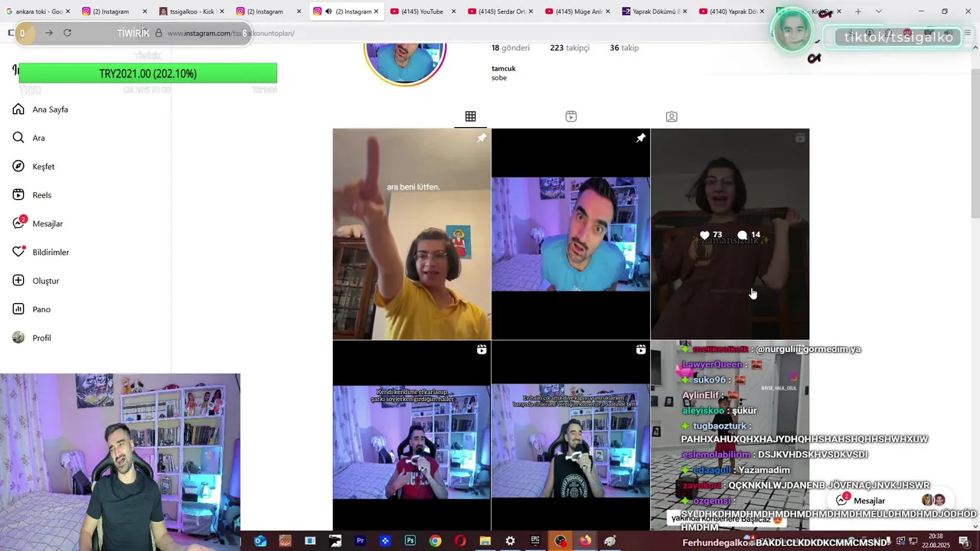
Task: Switch to '(4145) Müge Anlı' tab
Action: pos(577,11)
